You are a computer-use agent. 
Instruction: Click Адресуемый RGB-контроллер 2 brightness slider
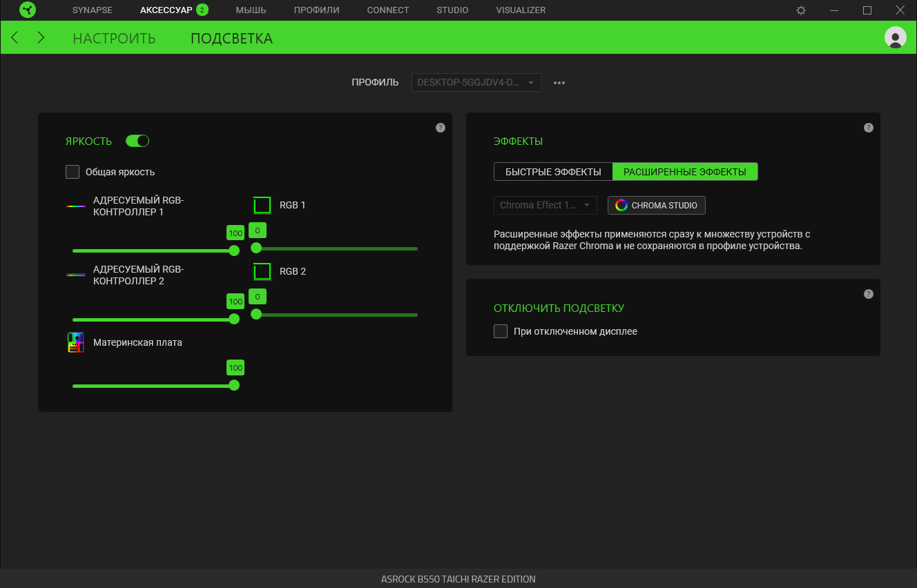(155, 319)
